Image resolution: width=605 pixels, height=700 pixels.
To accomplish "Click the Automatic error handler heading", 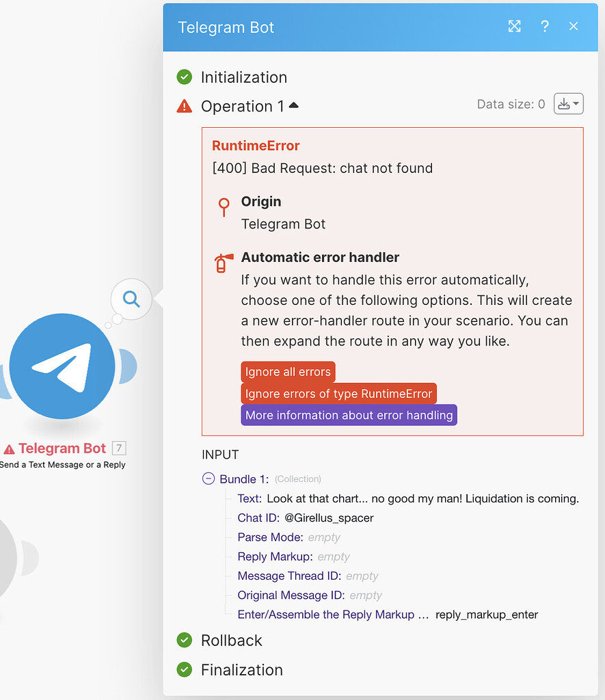I will coord(320,257).
